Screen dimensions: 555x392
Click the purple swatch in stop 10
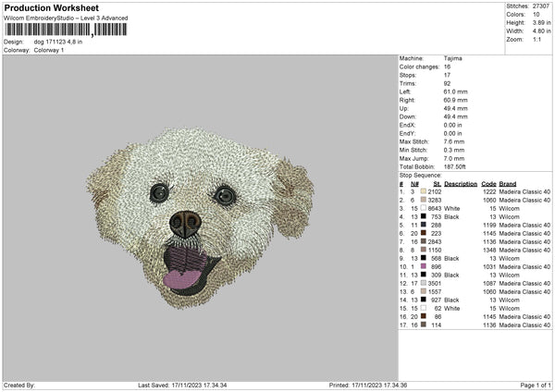click(x=424, y=266)
